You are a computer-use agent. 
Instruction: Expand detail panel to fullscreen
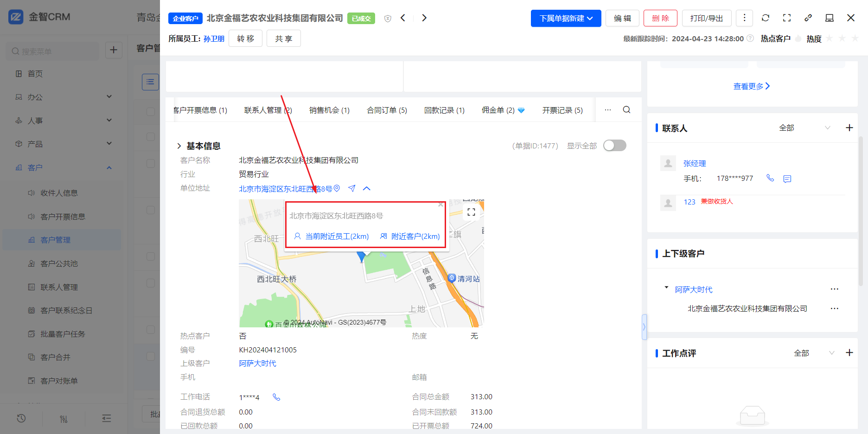pyautogui.click(x=787, y=18)
